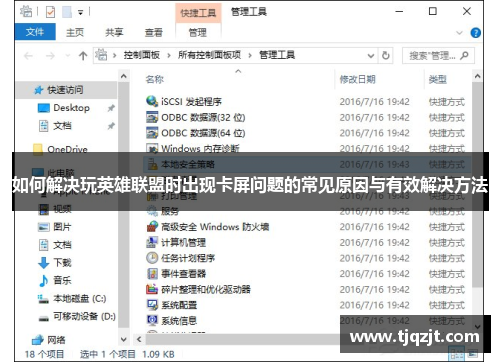Click the 可移动设备 (D:) drive icon
500x362 pixels.
[x=44, y=317]
